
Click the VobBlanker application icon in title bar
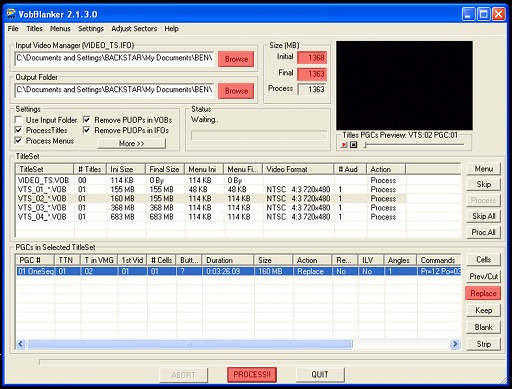click(11, 14)
